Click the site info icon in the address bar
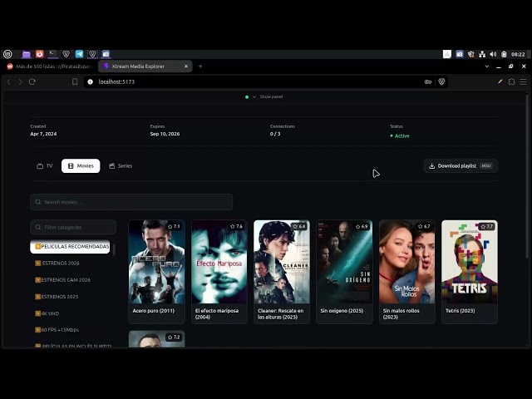This screenshot has width=532, height=399. click(x=91, y=81)
